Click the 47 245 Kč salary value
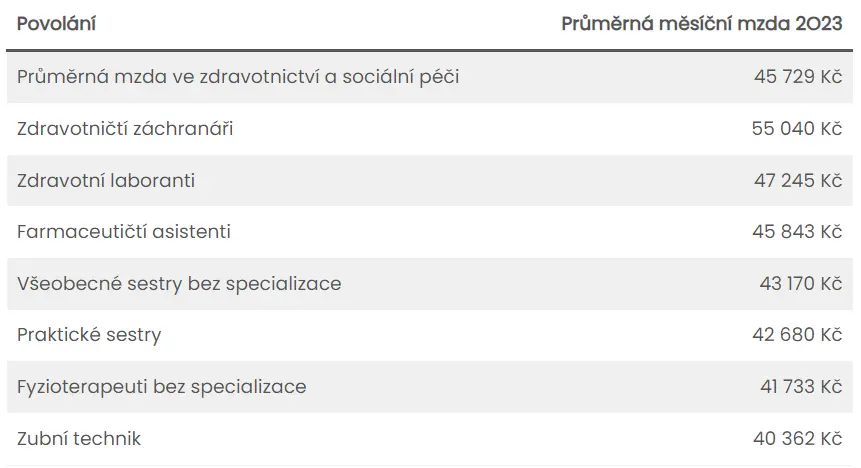 click(798, 181)
